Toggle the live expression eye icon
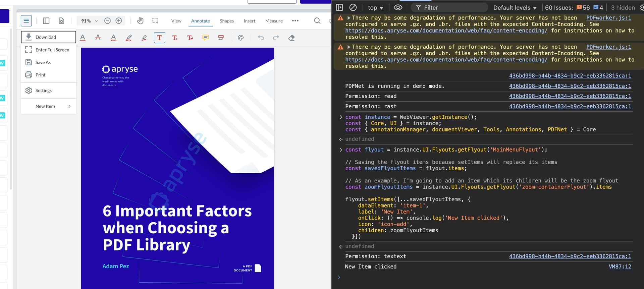Viewport: 644px width, 289px height. (398, 7)
